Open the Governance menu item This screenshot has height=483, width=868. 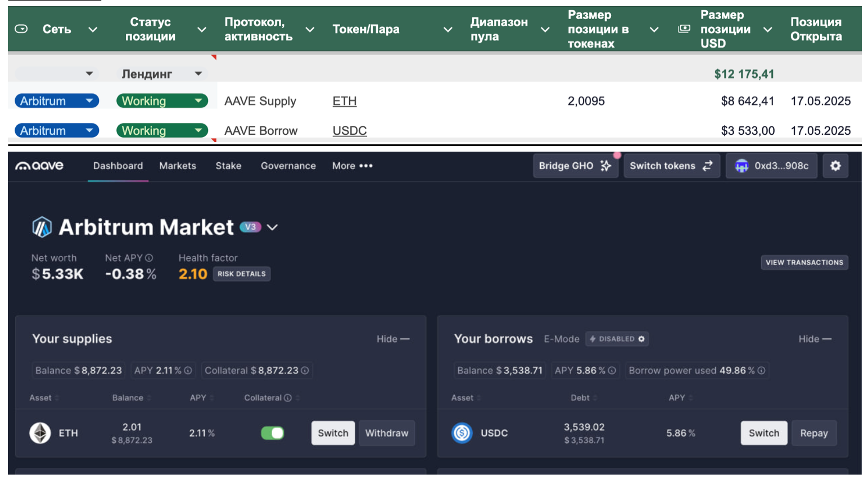[288, 166]
